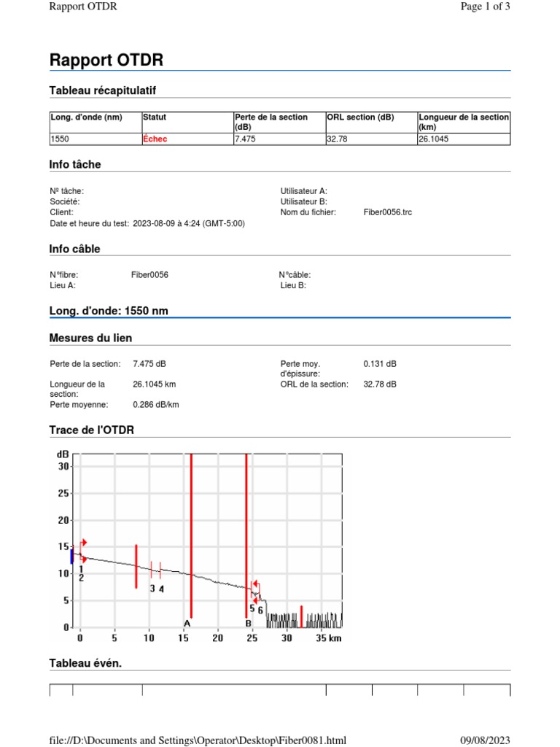Click the '1550' wavelength table cell
The height and width of the screenshot is (747, 560).
(x=96, y=139)
